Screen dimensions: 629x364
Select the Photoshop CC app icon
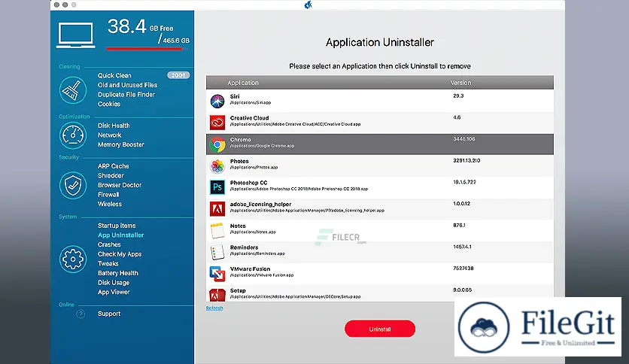click(x=217, y=187)
